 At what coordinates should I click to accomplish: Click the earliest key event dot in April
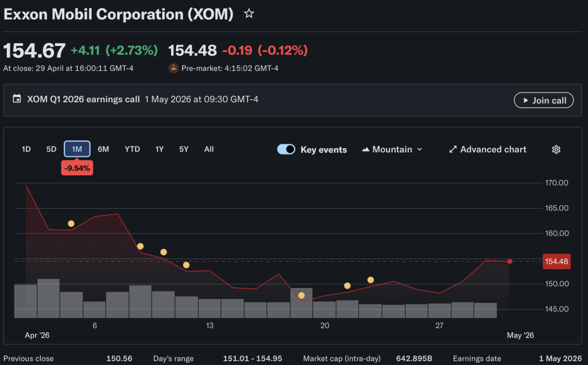tap(71, 224)
